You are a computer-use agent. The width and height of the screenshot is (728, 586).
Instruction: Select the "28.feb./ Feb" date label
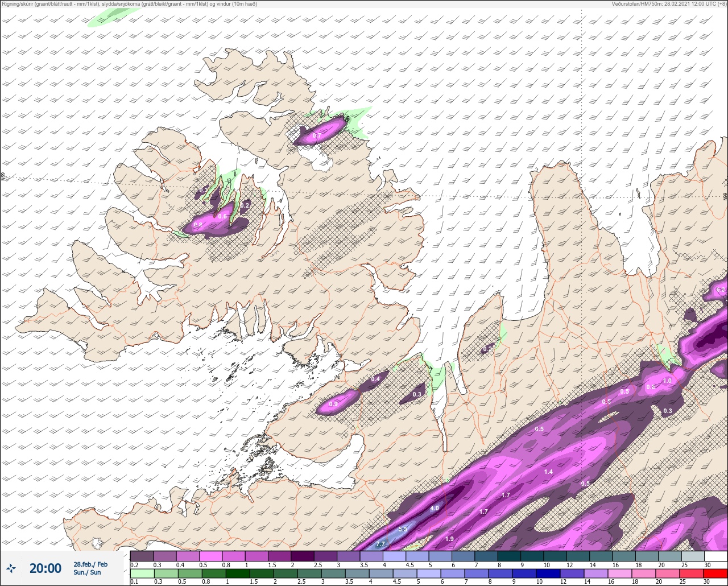90,564
